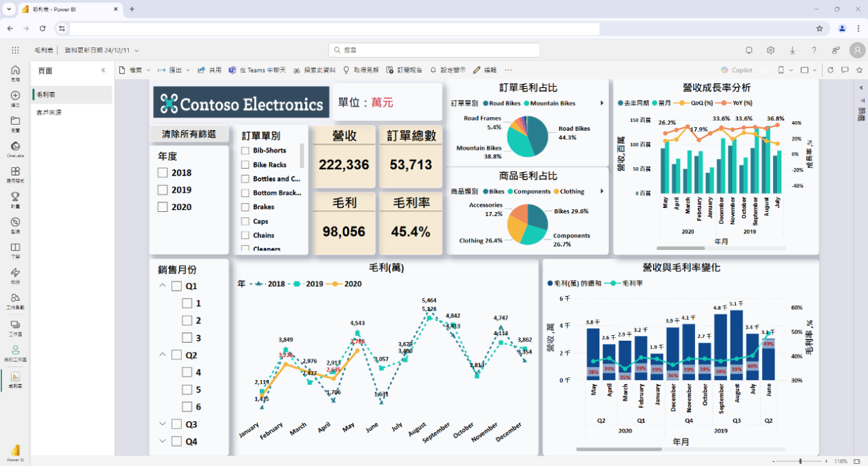The height and width of the screenshot is (466, 868).
Task: Click the 清除所有篩選 button
Action: [189, 134]
